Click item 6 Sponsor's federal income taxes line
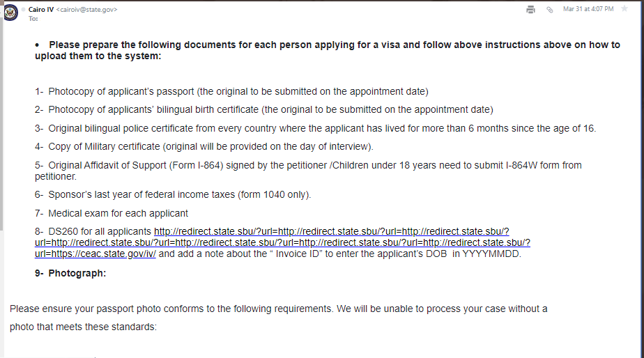 point(173,194)
